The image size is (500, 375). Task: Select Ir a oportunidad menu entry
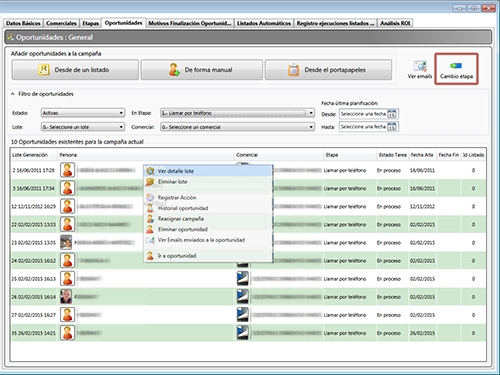208,256
